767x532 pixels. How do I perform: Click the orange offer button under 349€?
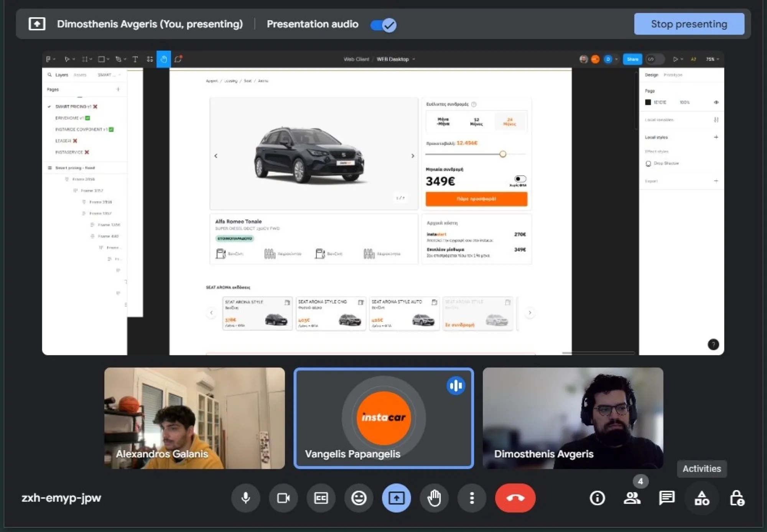[x=476, y=199]
